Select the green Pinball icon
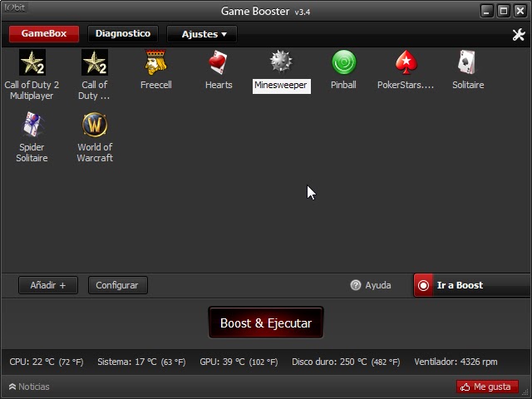This screenshot has height=399, width=532. coord(343,62)
